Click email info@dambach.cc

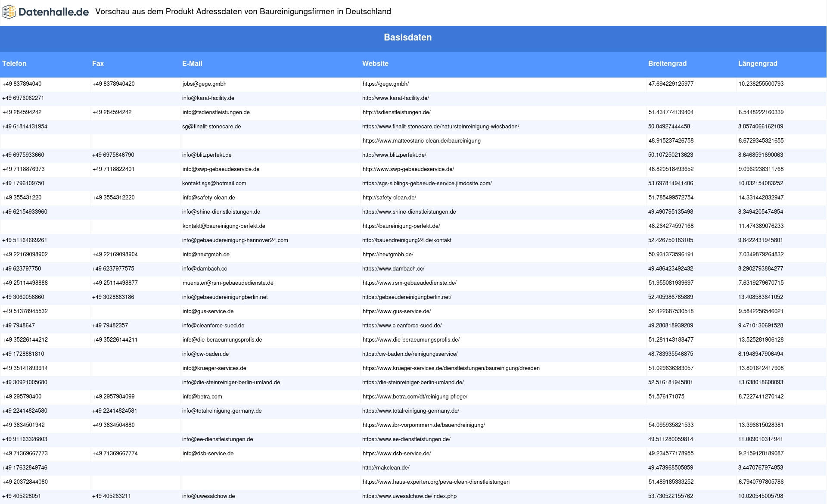pyautogui.click(x=205, y=269)
